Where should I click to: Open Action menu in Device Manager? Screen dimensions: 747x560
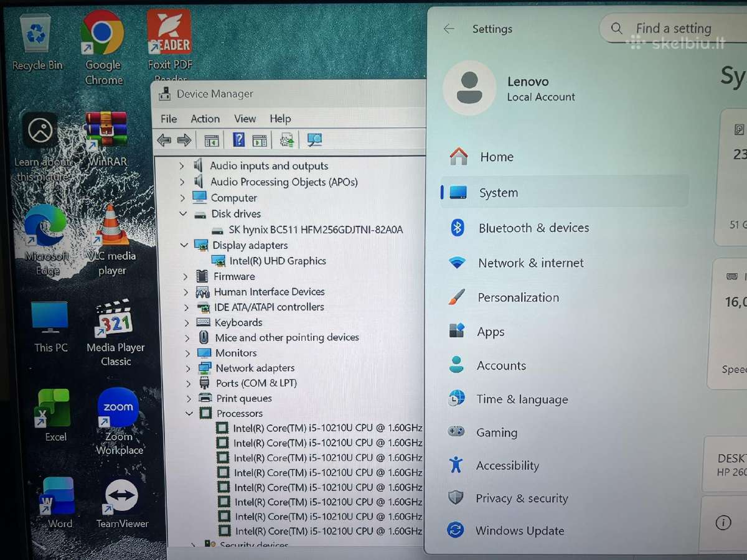205,119
